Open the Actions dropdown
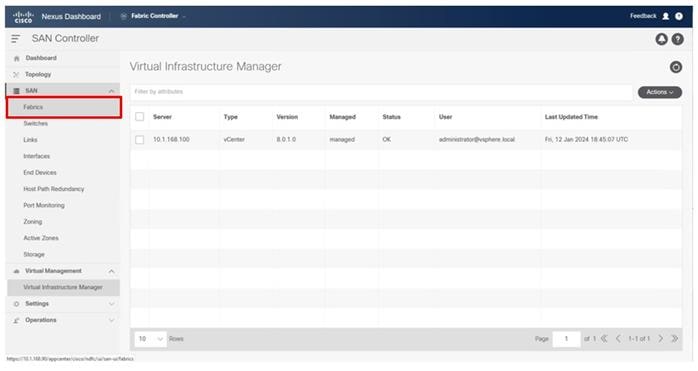The width and height of the screenshot is (698, 371). [660, 92]
